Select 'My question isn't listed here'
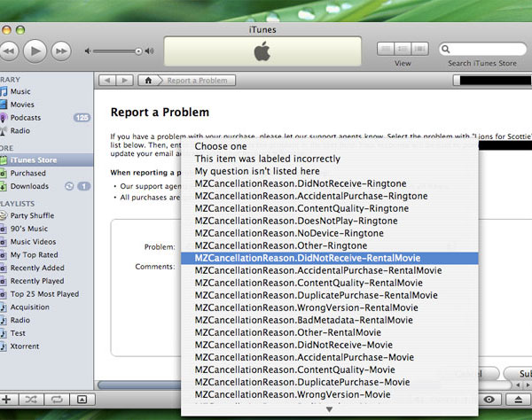Image resolution: width=532 pixels, height=420 pixels. pyautogui.click(x=330, y=171)
